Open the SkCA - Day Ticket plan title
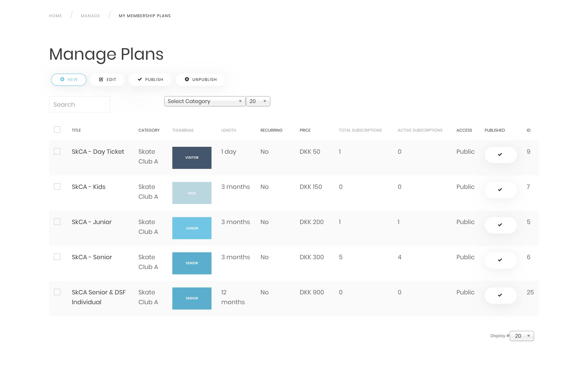This screenshot has height=368, width=588. 98,152
